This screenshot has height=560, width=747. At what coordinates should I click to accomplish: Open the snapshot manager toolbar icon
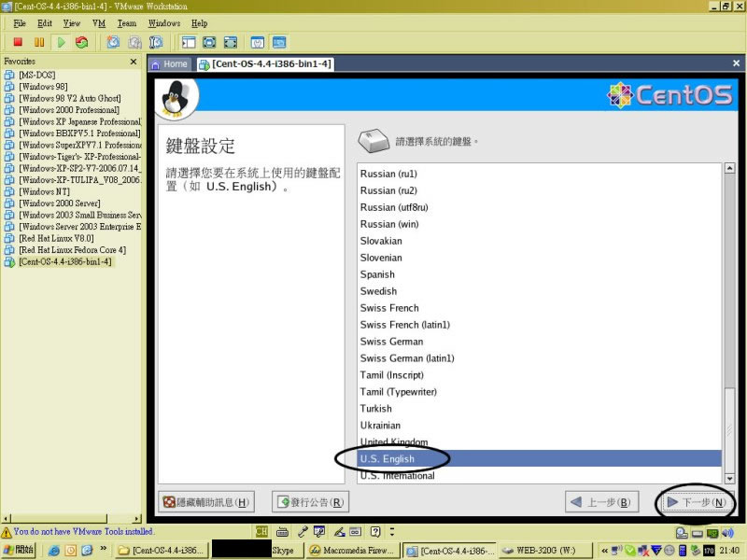(x=156, y=42)
